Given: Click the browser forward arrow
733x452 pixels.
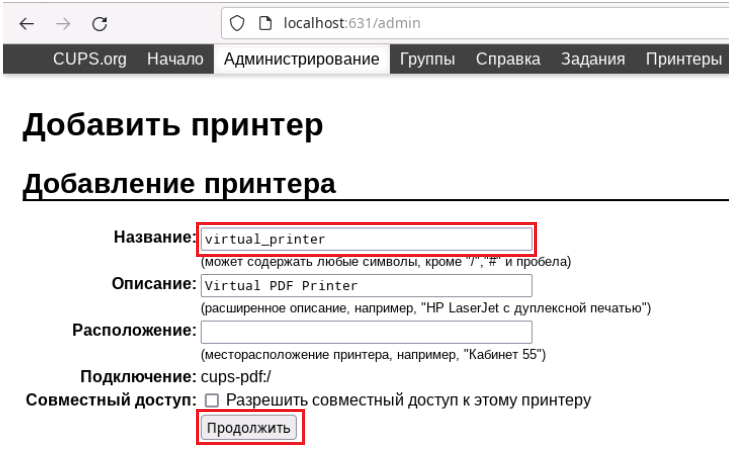Looking at the screenshot, I should pyautogui.click(x=63, y=23).
